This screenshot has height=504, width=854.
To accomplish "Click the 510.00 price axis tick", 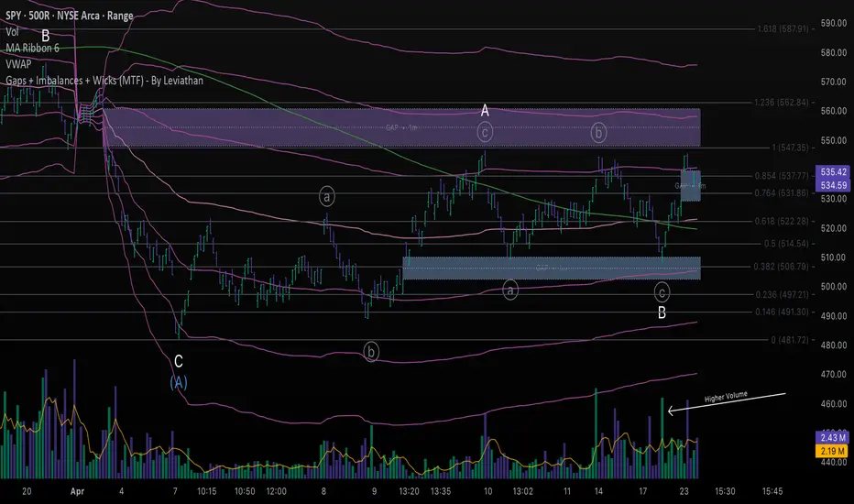I will 834,257.
